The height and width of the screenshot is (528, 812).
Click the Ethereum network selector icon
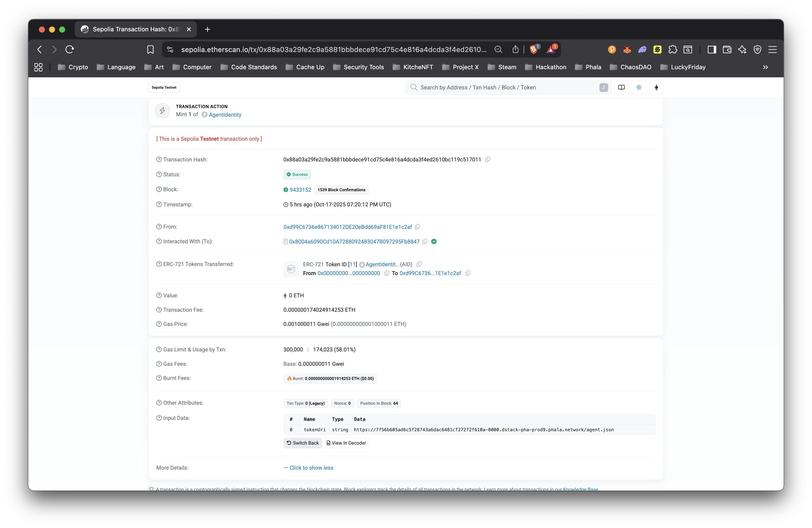[656, 87]
